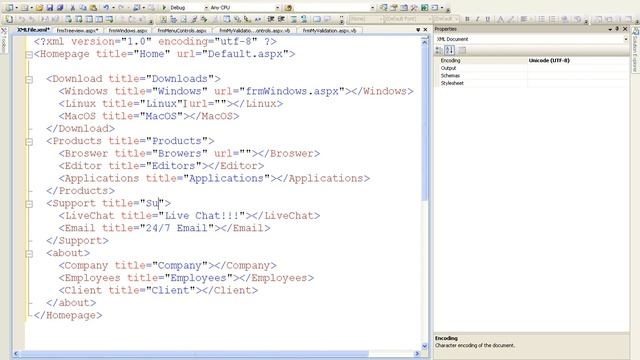Switch to the frmWindows.aspx tab
Screen dimensions: 640x360
127,30
